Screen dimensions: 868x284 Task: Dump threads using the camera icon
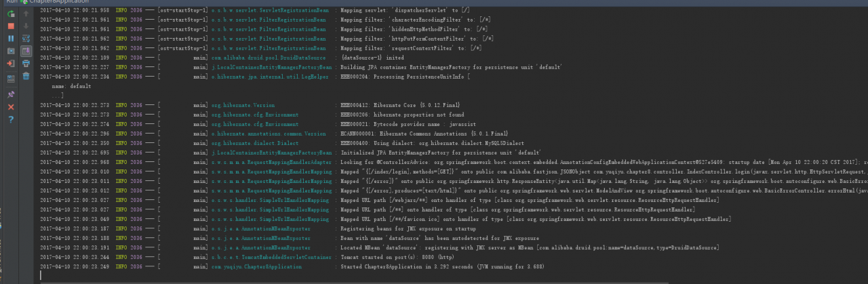(11, 51)
